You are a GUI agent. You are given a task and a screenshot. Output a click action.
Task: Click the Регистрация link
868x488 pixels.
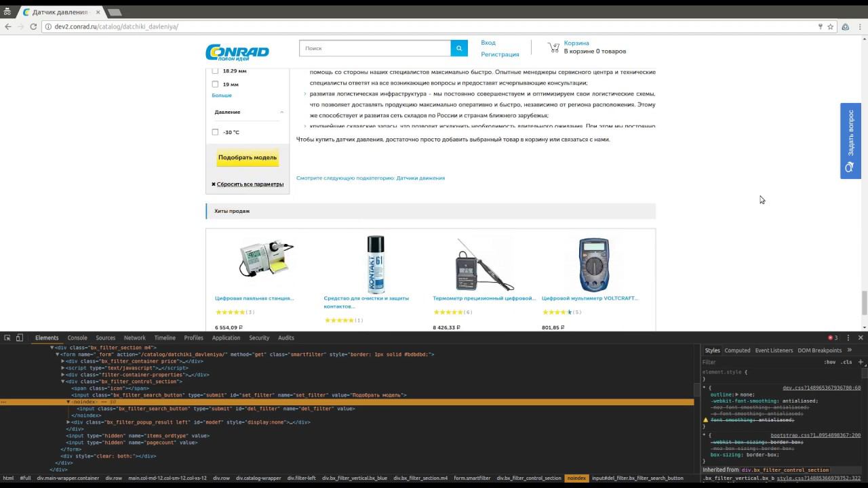pos(500,54)
